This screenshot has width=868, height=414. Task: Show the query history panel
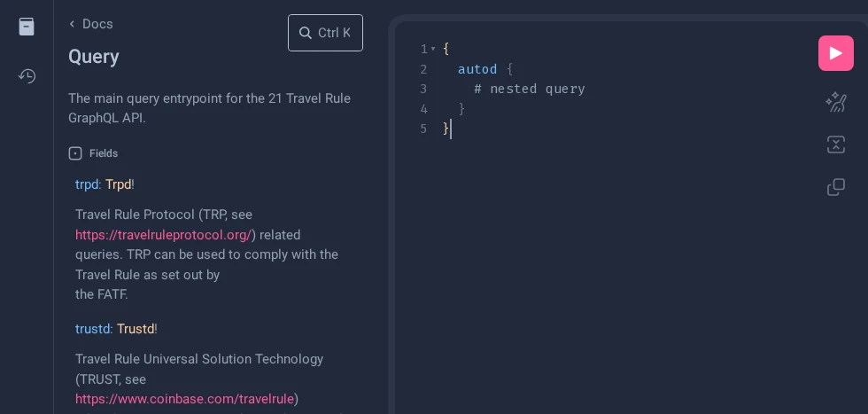(27, 76)
